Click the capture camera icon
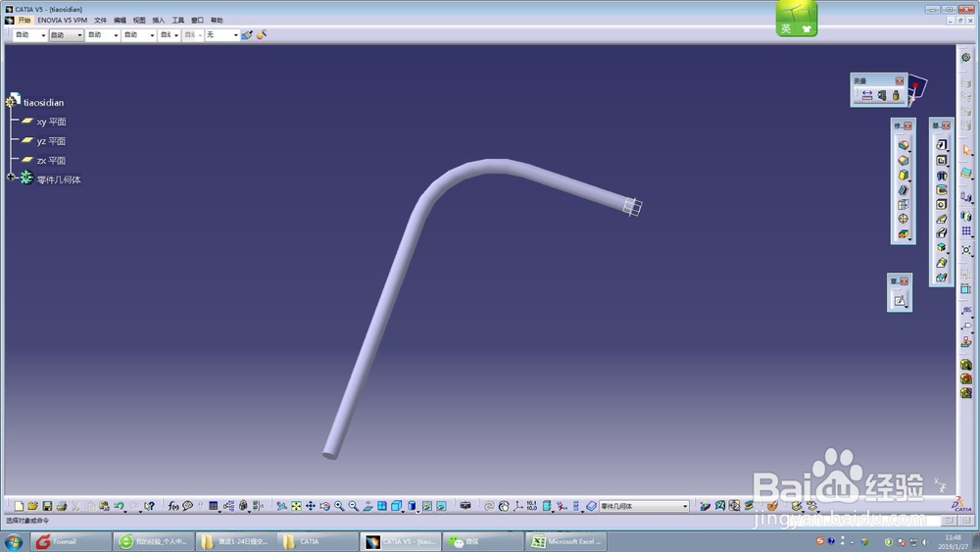The width and height of the screenshot is (980, 552). click(x=465, y=506)
